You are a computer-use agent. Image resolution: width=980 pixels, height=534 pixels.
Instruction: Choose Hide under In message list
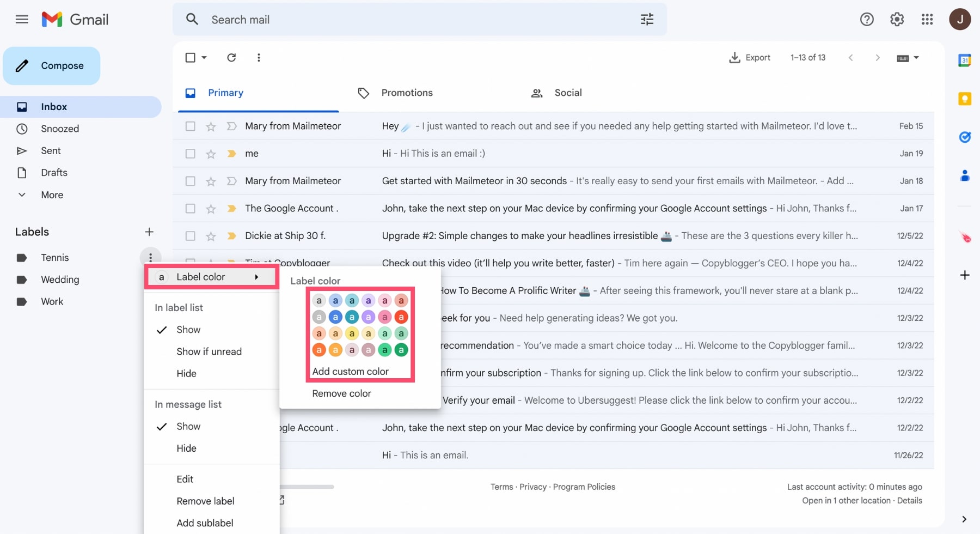pos(186,448)
